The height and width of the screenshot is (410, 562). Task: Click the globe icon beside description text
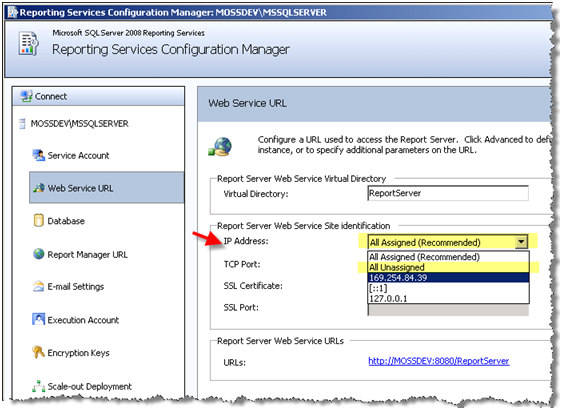[220, 147]
